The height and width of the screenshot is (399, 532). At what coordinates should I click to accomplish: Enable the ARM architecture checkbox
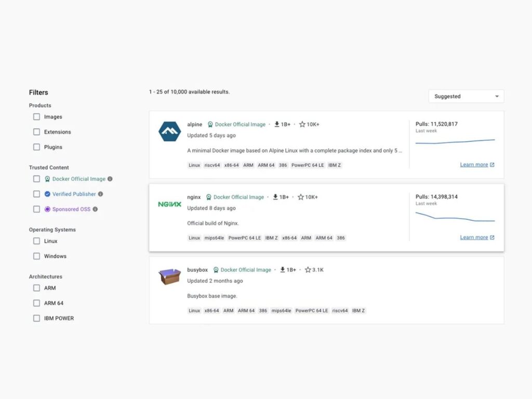point(37,288)
